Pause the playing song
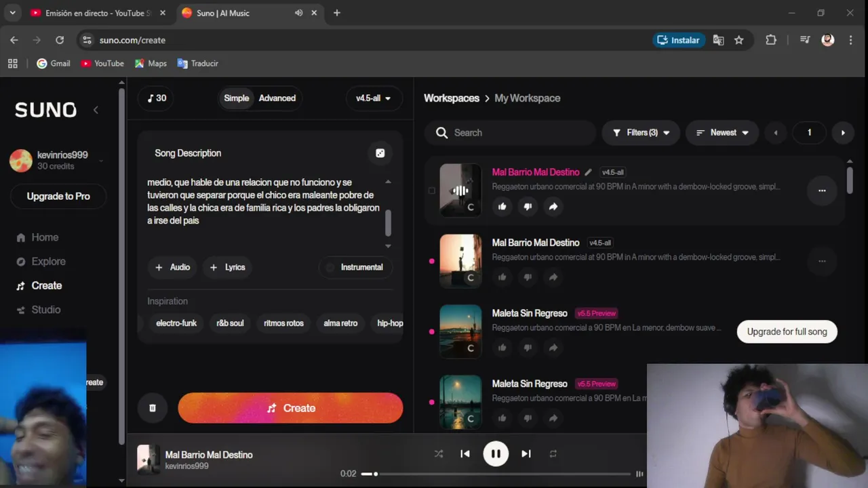 pos(496,453)
